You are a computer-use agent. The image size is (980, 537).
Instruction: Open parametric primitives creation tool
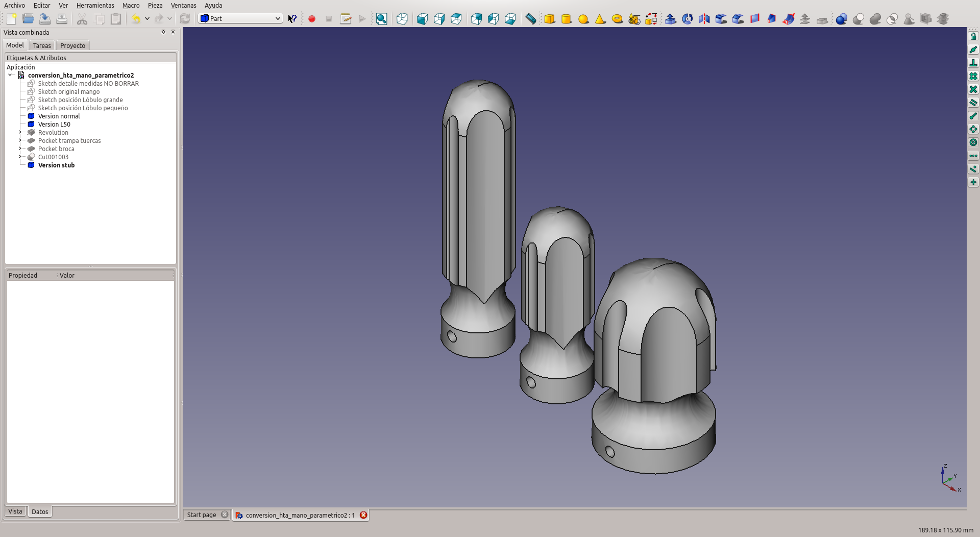(x=634, y=19)
